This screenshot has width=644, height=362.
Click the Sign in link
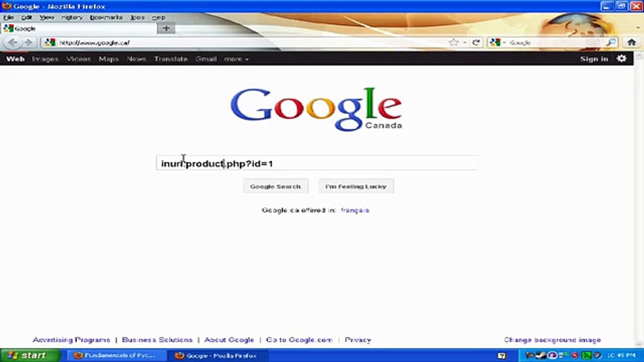click(x=594, y=59)
